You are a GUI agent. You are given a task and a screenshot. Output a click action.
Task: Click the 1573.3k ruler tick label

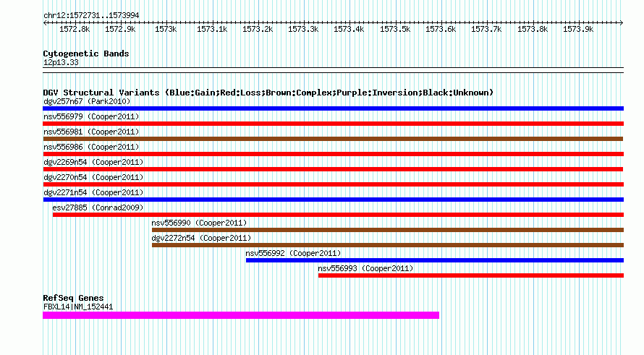tap(303, 29)
